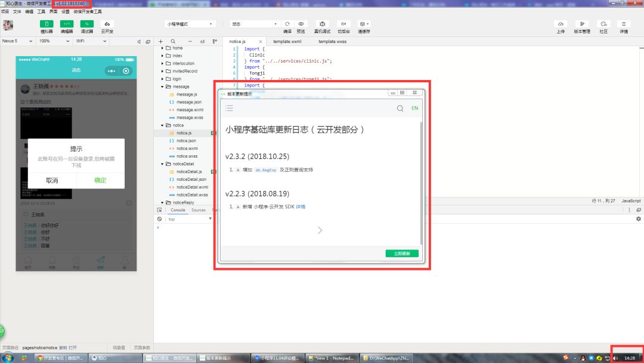Click the 编译 compile refresh icon
The image size is (644, 363).
[287, 24]
